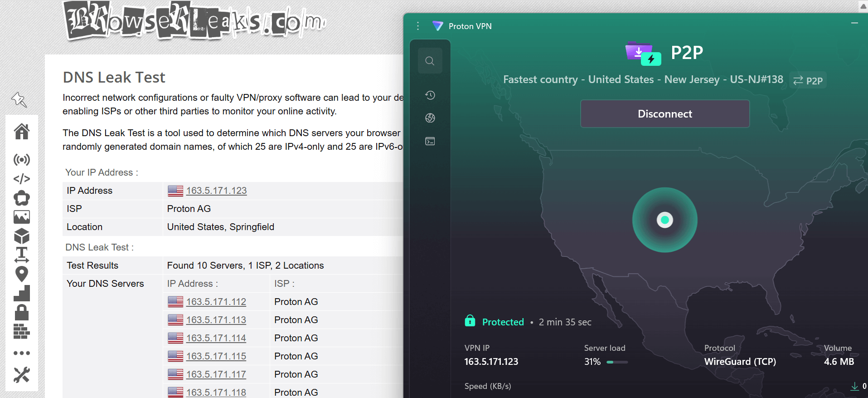This screenshot has height=398, width=868.
Task: Open the 163.5.171.112 DNS server link
Action: (216, 302)
